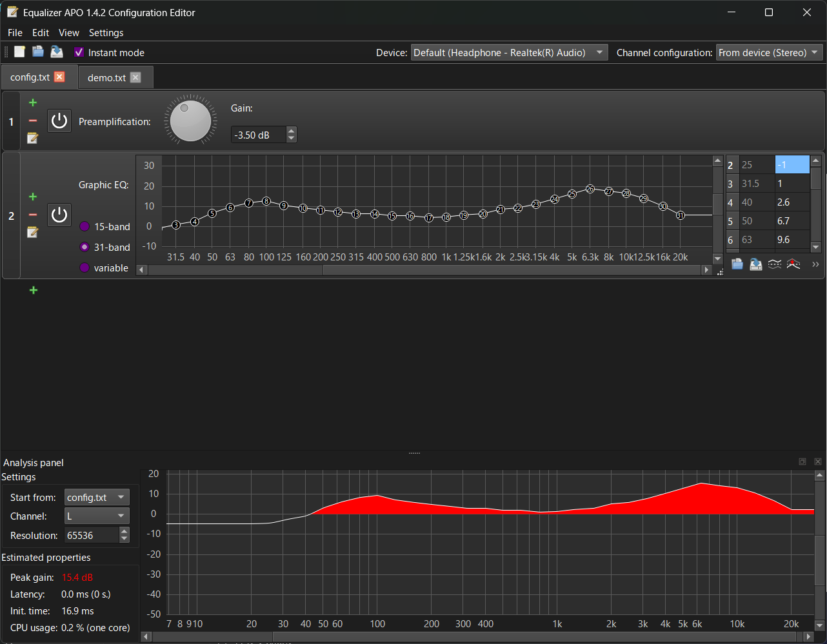This screenshot has width=827, height=644.
Task: Click the band table scroll down arrow
Action: click(815, 247)
